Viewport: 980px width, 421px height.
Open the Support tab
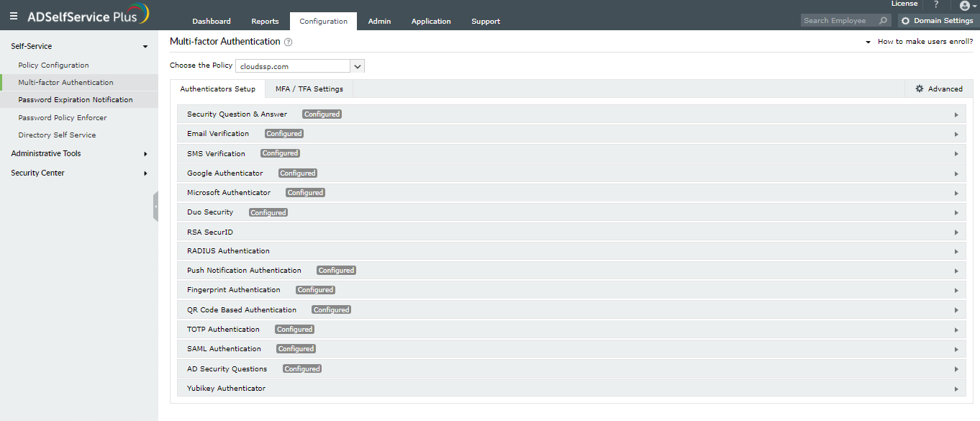tap(486, 22)
